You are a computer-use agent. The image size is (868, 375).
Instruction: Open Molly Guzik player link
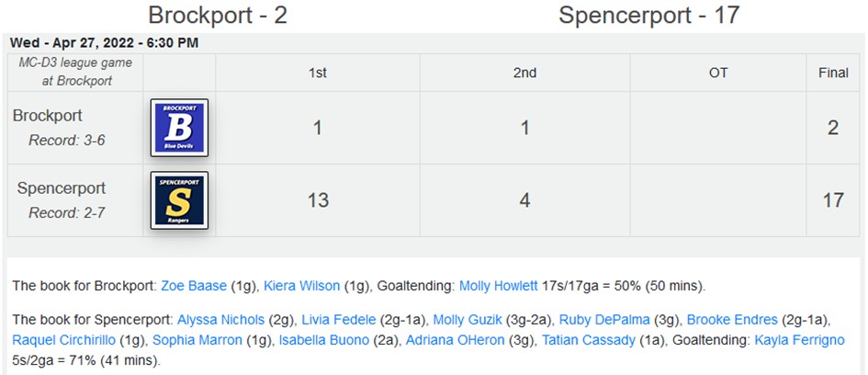click(x=468, y=320)
